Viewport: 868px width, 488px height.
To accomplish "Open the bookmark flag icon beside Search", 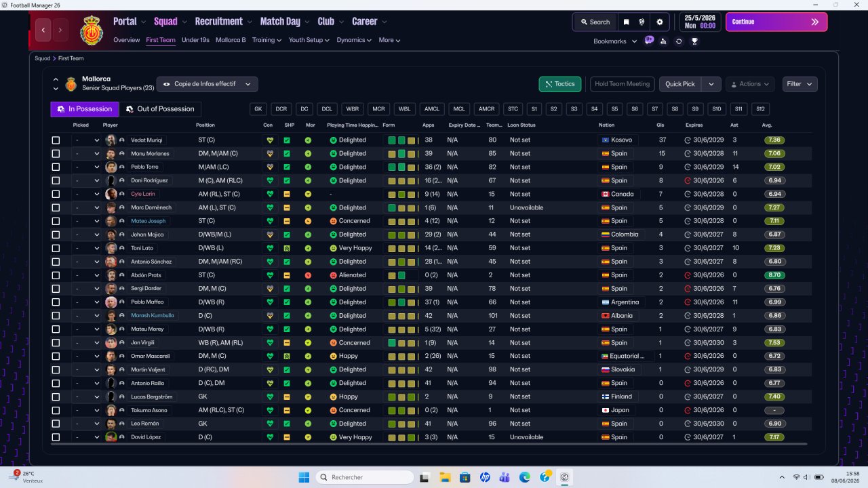I will tap(627, 22).
